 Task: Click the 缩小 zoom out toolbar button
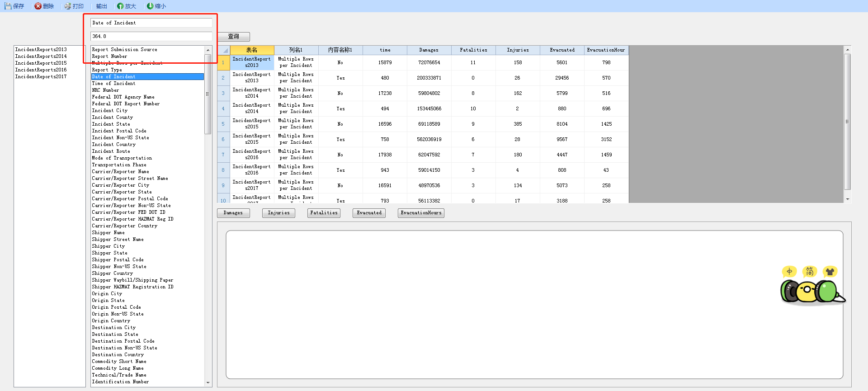point(156,6)
